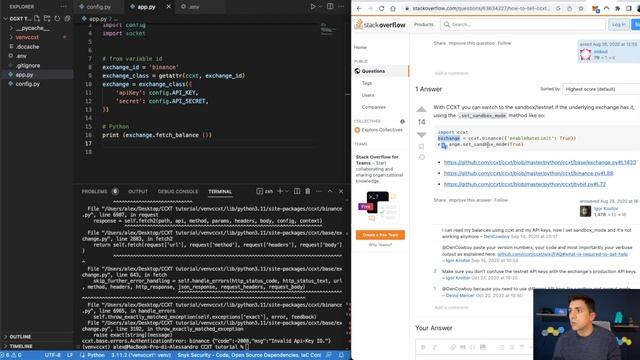Add a new terminal with plus icon
The width and height of the screenshot is (640, 360).
280,191
